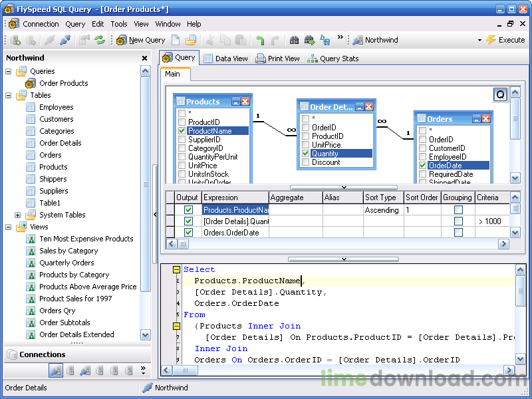Image resolution: width=532 pixels, height=399 pixels.
Task: Click the blank document icon after New Query
Action: pos(176,40)
